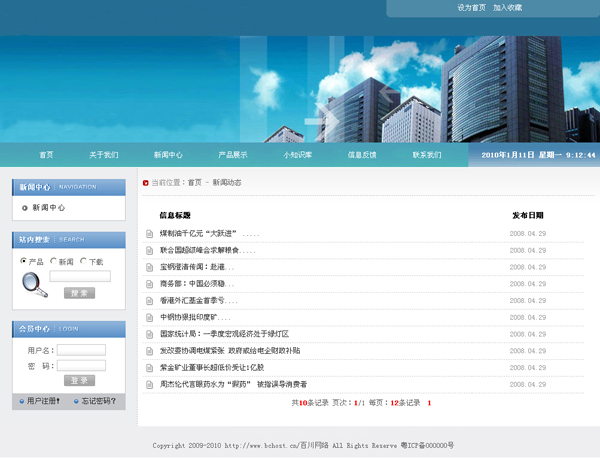The width and height of the screenshot is (600, 458).
Task: Open the 用户注册 registration link
Action: click(43, 401)
